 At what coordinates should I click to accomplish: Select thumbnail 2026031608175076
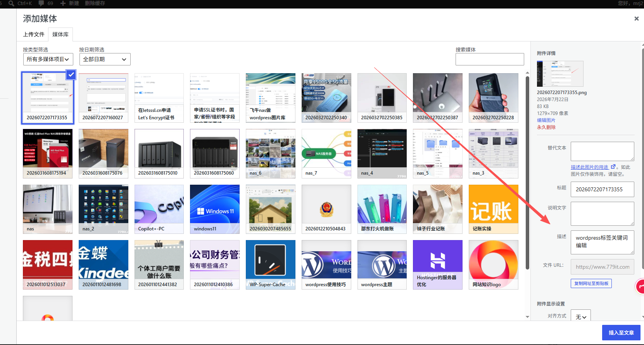tap(104, 154)
